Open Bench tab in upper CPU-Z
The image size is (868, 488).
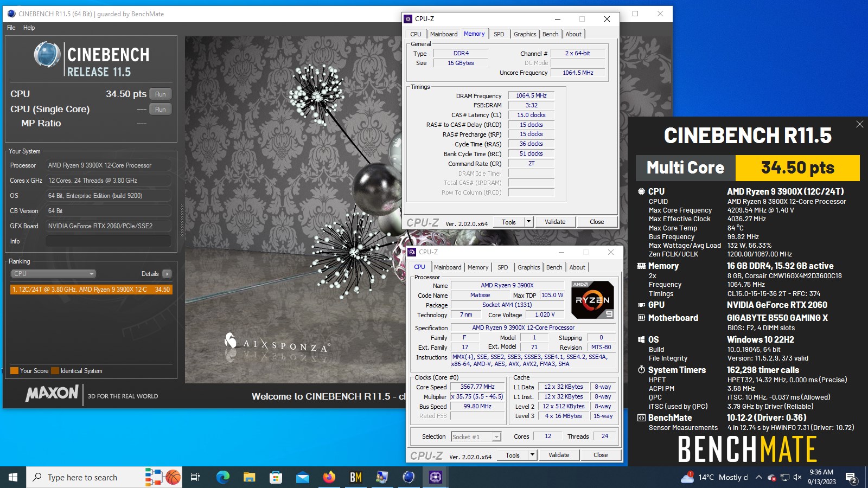(550, 34)
